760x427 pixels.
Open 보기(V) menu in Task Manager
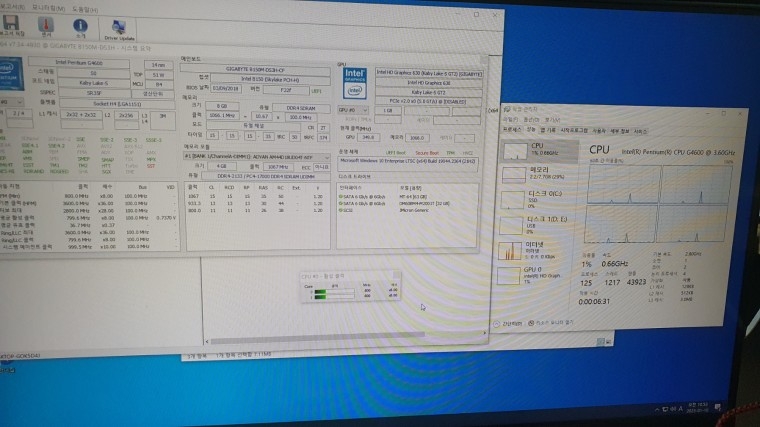click(553, 120)
